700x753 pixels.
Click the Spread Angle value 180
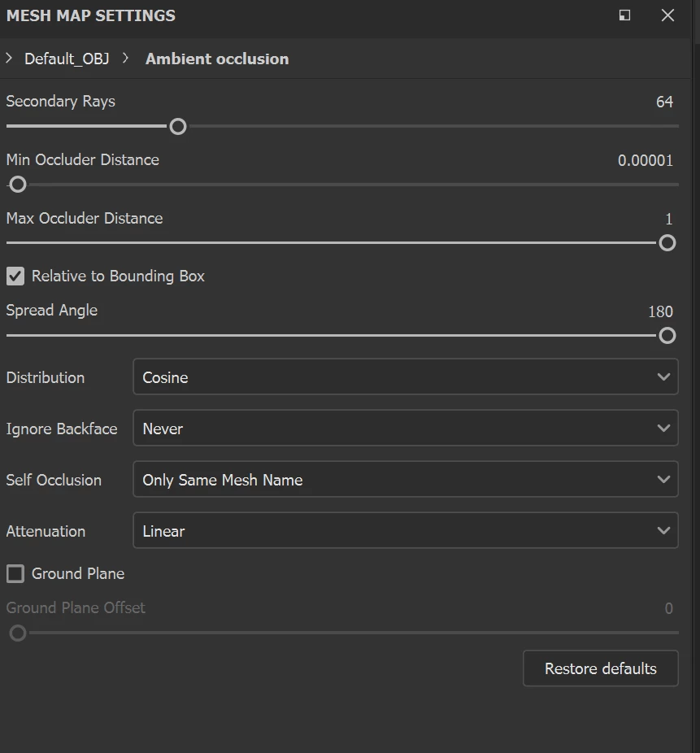(x=660, y=311)
